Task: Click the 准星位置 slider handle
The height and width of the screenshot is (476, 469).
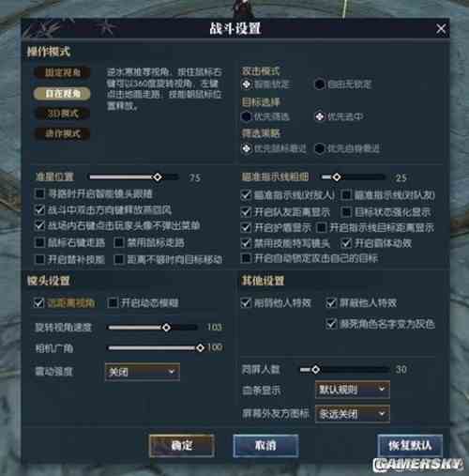Action: tap(158, 177)
